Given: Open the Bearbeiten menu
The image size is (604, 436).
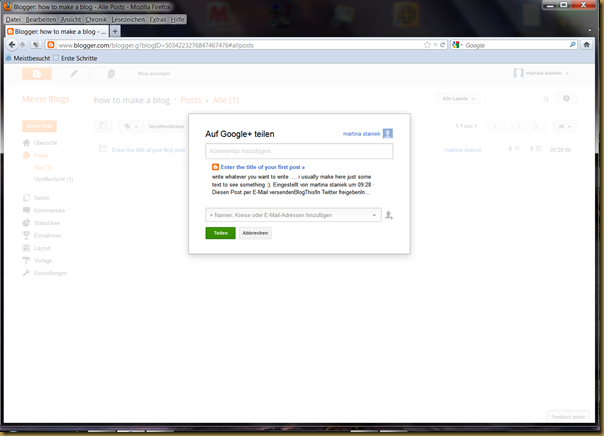Looking at the screenshot, I should click(x=41, y=19).
